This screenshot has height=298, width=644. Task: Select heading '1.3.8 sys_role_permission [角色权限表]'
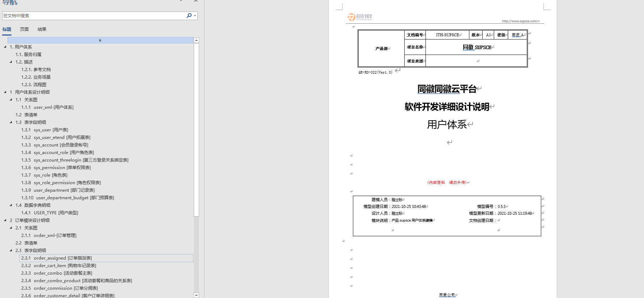(61, 183)
